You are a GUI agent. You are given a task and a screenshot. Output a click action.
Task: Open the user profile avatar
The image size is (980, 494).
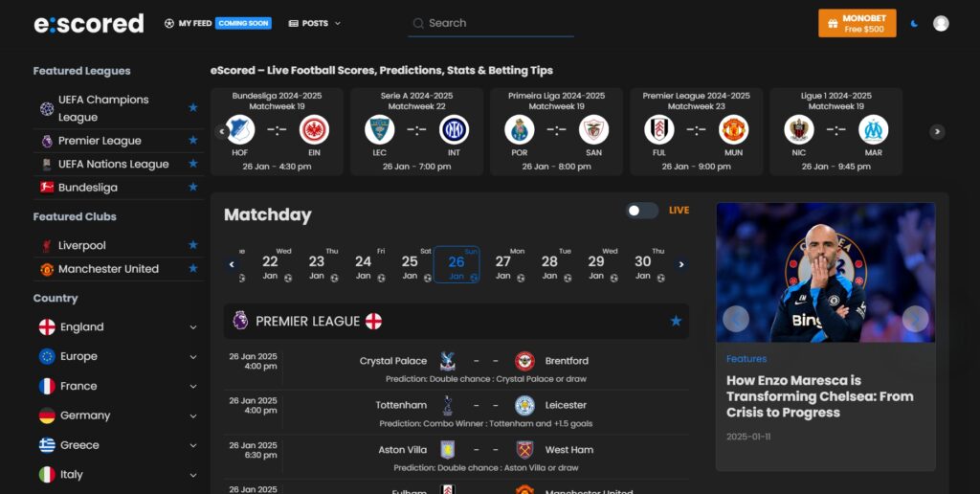(x=941, y=23)
